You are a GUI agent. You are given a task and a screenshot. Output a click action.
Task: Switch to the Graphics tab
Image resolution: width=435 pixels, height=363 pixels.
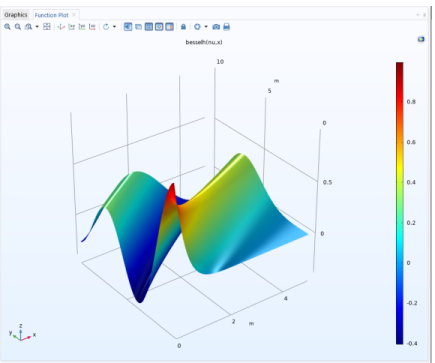[16, 15]
